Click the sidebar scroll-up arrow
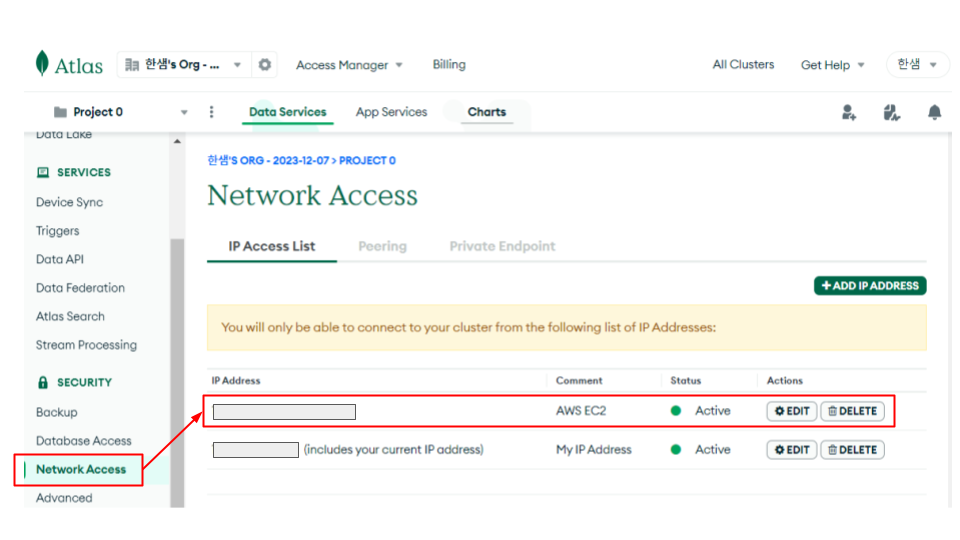Viewport: 960px width, 540px height. click(x=178, y=141)
